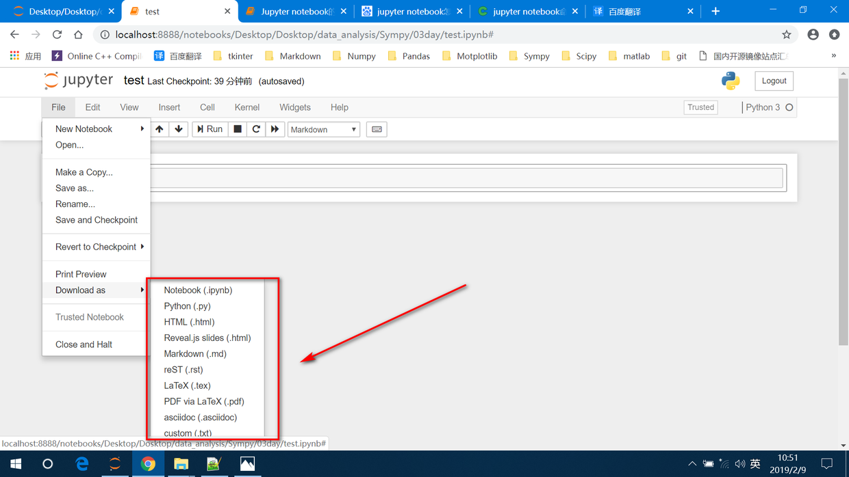This screenshot has width=849, height=477.
Task: Choose Open... from the File menu
Action: [96, 145]
